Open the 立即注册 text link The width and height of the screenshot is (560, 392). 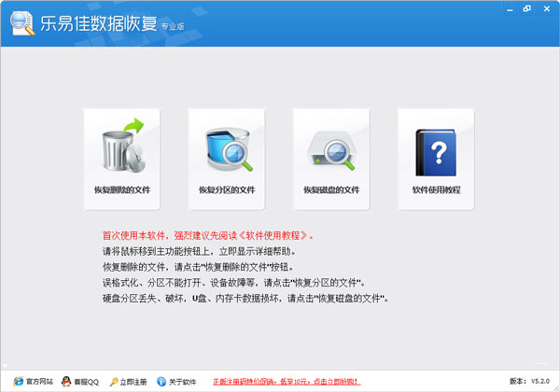coord(135,382)
